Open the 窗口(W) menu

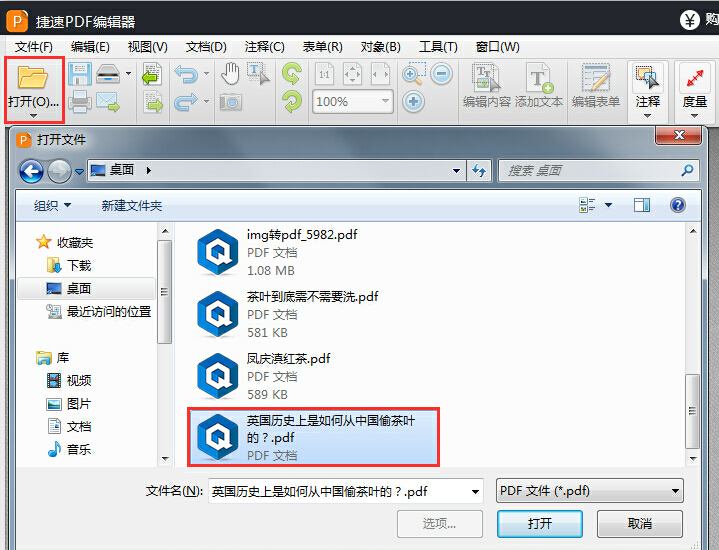pos(498,47)
